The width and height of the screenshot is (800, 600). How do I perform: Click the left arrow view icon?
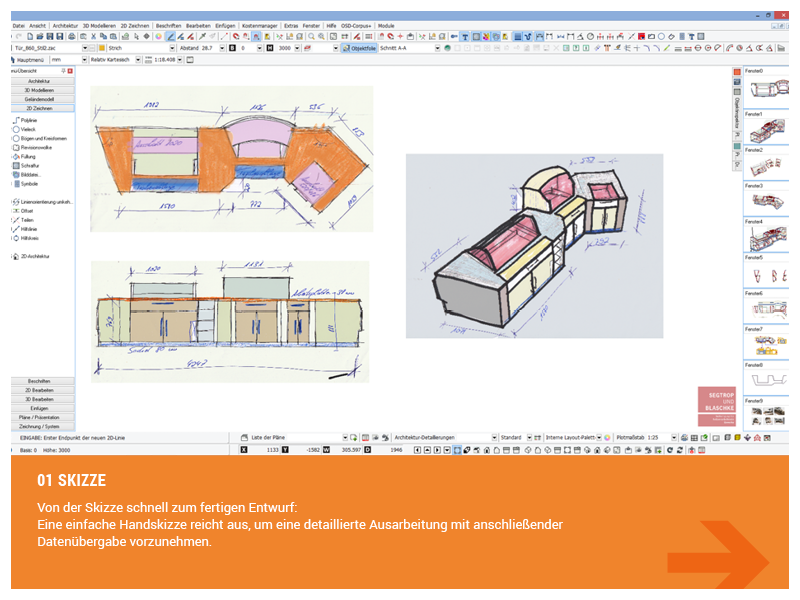click(x=418, y=450)
